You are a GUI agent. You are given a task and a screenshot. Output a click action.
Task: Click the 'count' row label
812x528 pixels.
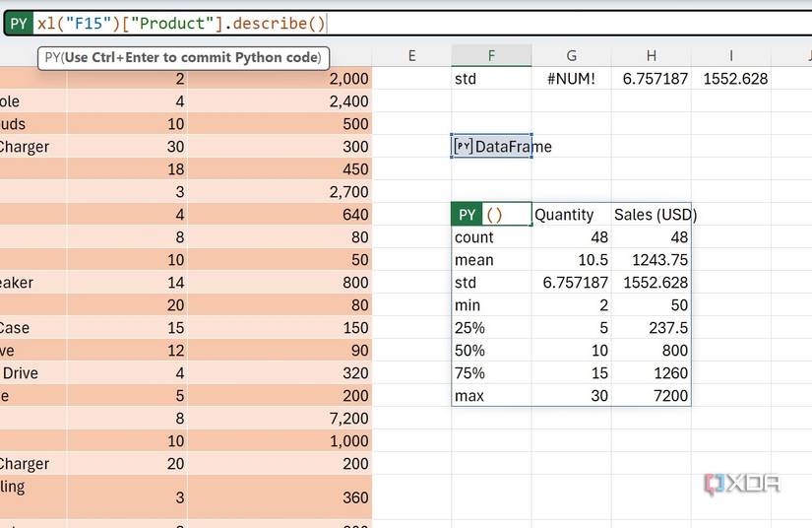pyautogui.click(x=491, y=237)
